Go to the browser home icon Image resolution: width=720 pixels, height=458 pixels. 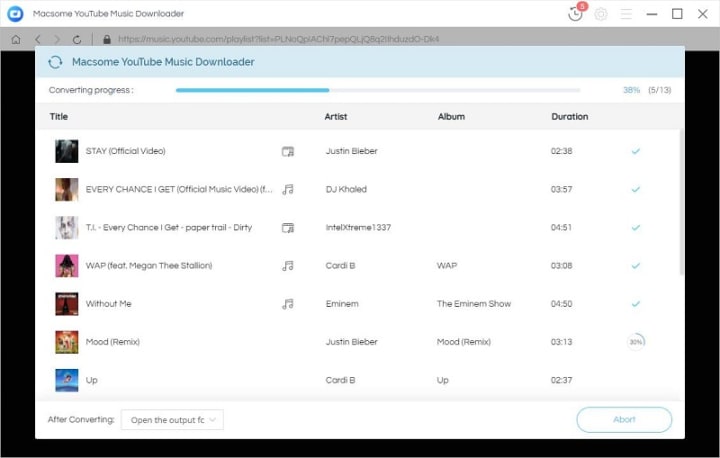tap(16, 40)
